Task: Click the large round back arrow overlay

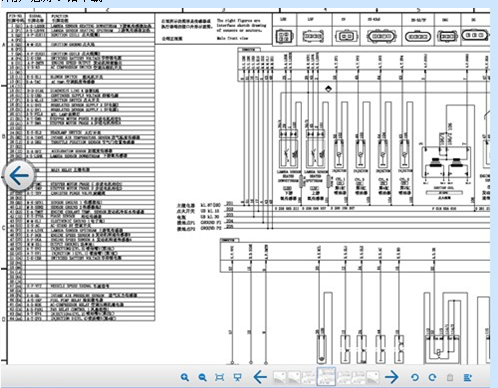Action: pos(19,175)
